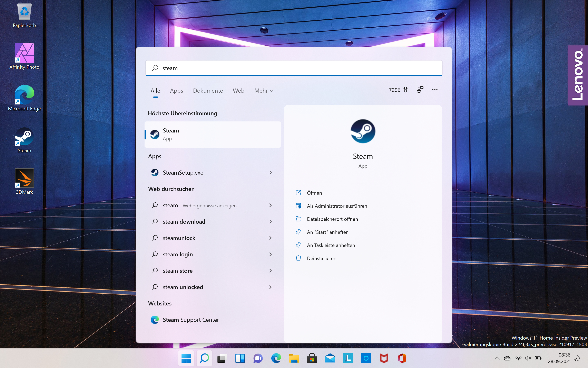Image resolution: width=588 pixels, height=368 pixels.
Task: Expand the steam download suggestion arrow
Action: coord(271,222)
